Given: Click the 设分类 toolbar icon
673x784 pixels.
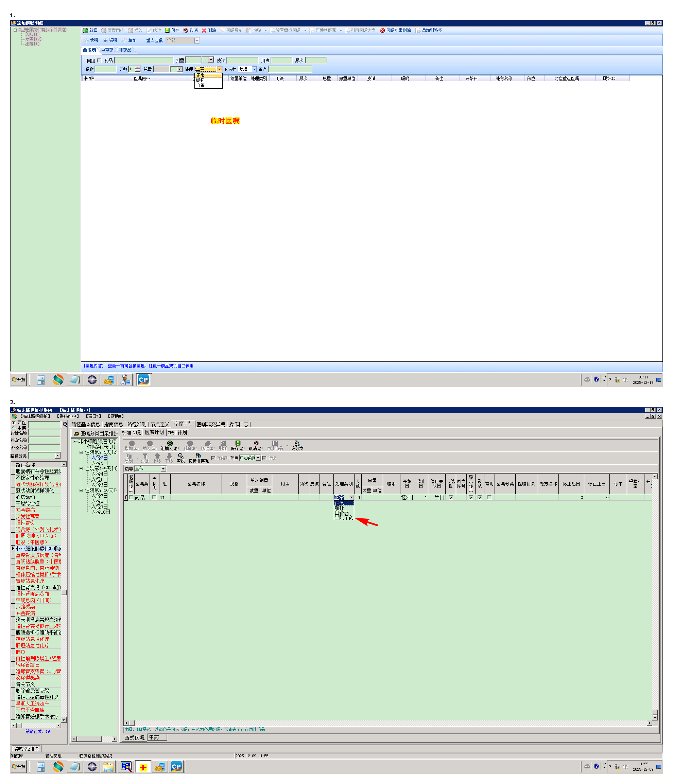Looking at the screenshot, I should (297, 443).
